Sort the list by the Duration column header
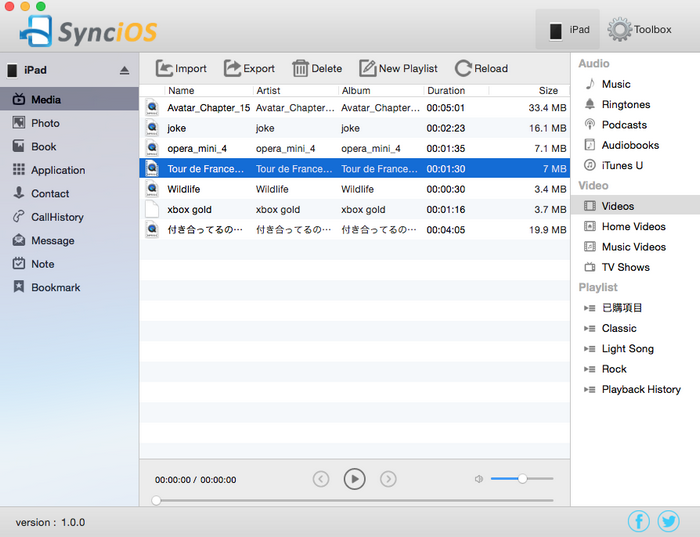 (456, 91)
